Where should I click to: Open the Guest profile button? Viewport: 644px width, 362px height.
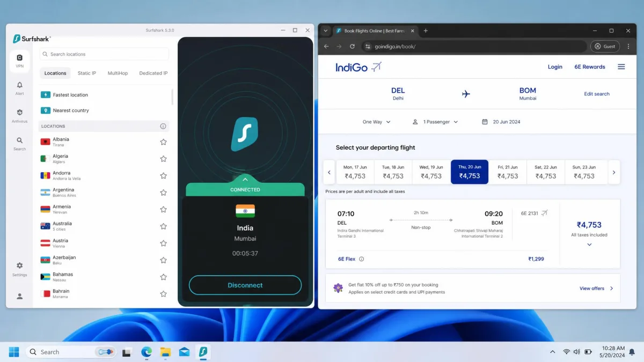605,47
